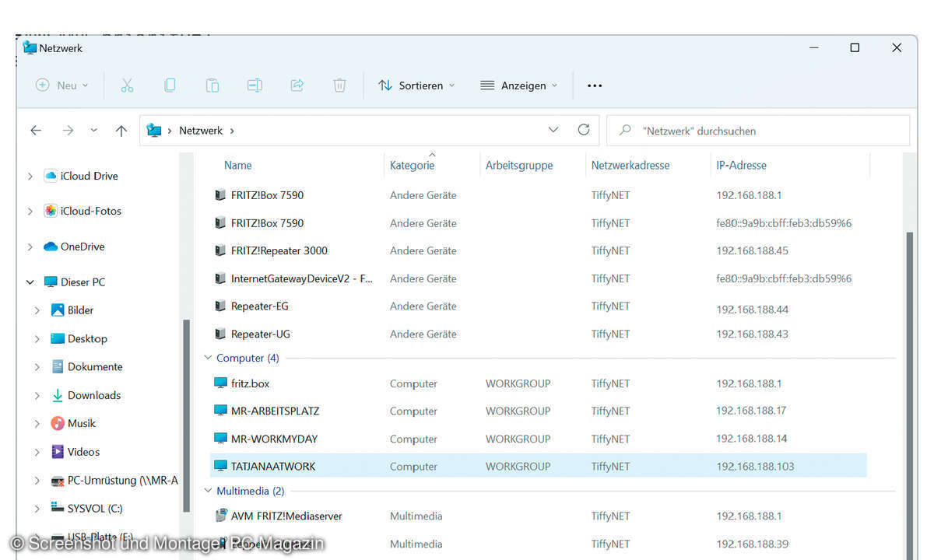Click IP address 192.168.188.14
Viewport: 934px width, 560px height.
coord(751,439)
